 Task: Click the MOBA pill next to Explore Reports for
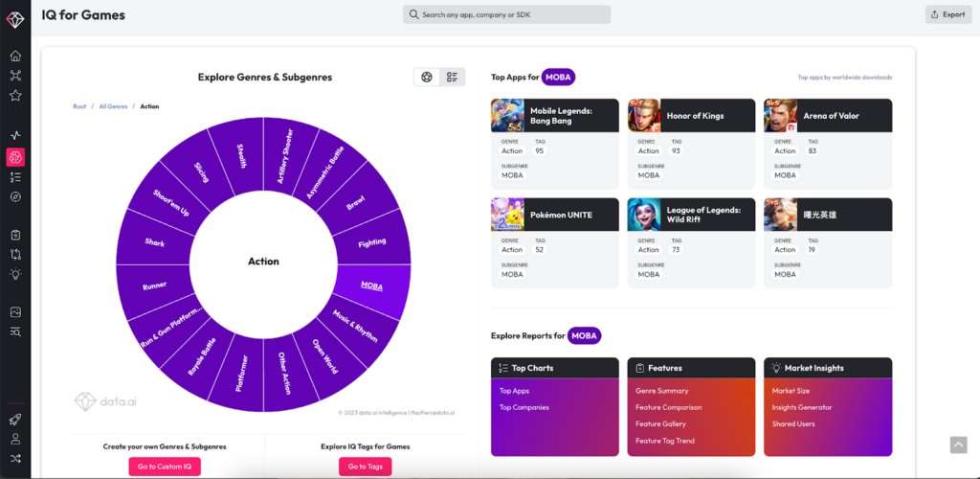585,336
